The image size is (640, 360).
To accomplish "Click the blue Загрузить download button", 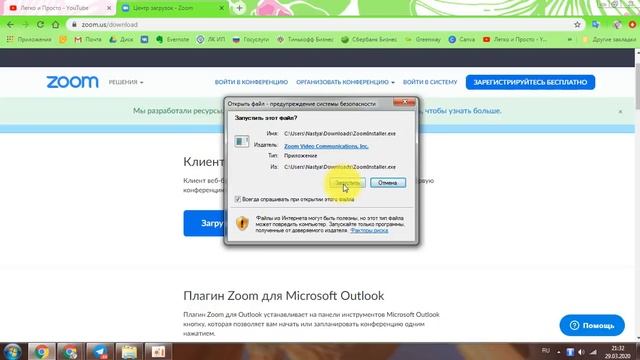I will [x=204, y=223].
